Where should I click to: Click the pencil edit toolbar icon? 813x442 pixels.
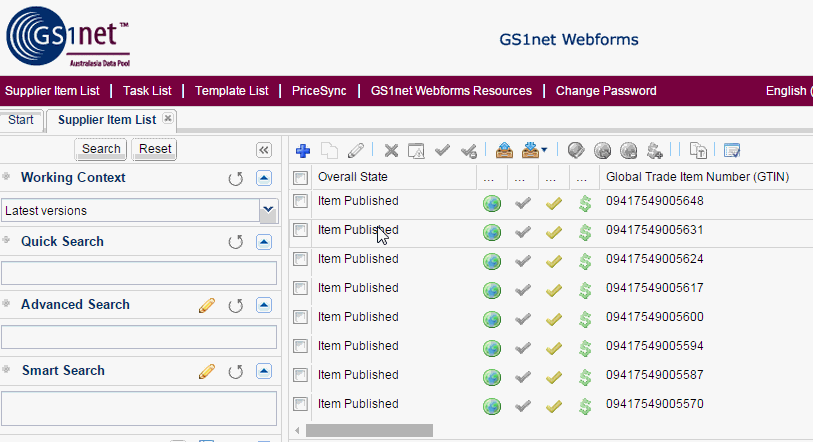[x=356, y=151]
